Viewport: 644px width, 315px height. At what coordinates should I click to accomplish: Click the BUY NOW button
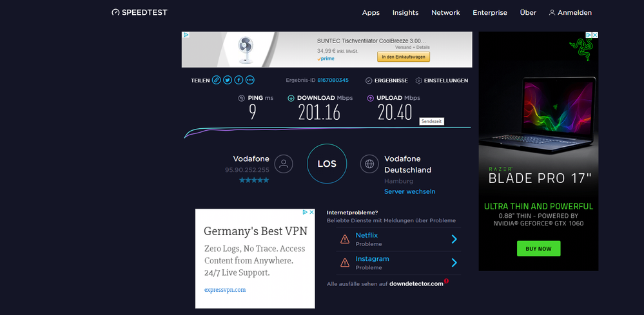[x=538, y=249]
